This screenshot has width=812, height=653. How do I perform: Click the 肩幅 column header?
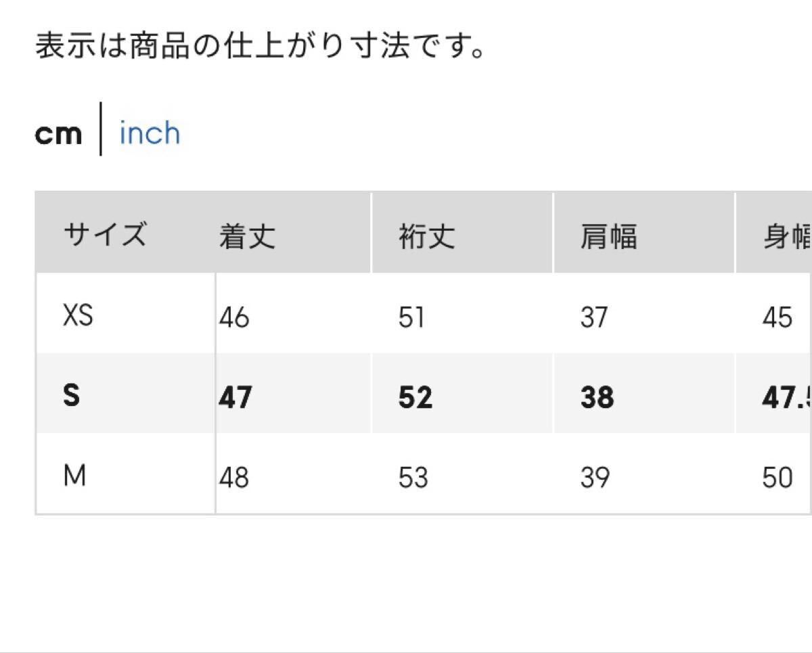coord(608,237)
